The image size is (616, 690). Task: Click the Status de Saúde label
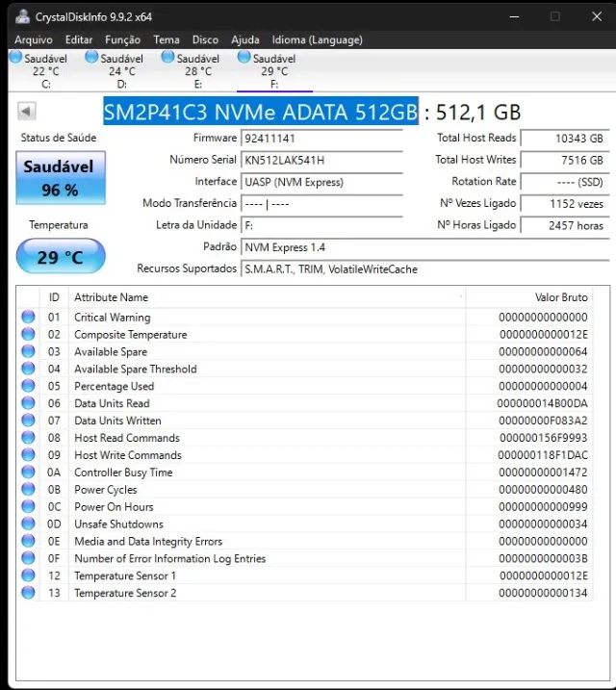[59, 138]
